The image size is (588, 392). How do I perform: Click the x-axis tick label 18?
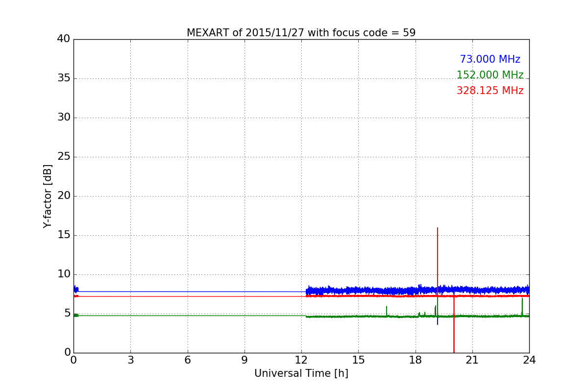pos(416,360)
